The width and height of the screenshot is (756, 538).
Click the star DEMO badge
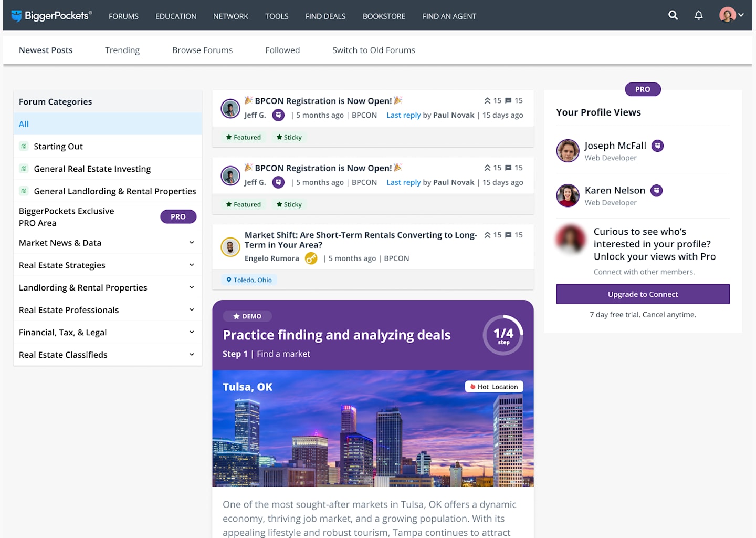247,316
